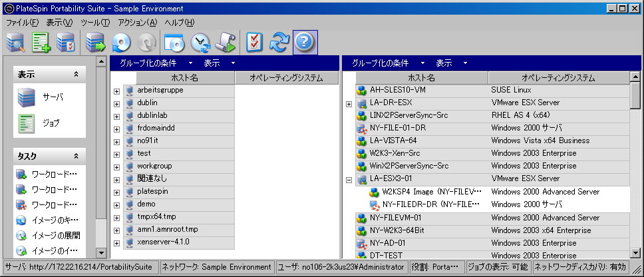The height and width of the screenshot is (277, 644).
Task: Click the server with green arrow toolbar icon
Action: click(95, 43)
